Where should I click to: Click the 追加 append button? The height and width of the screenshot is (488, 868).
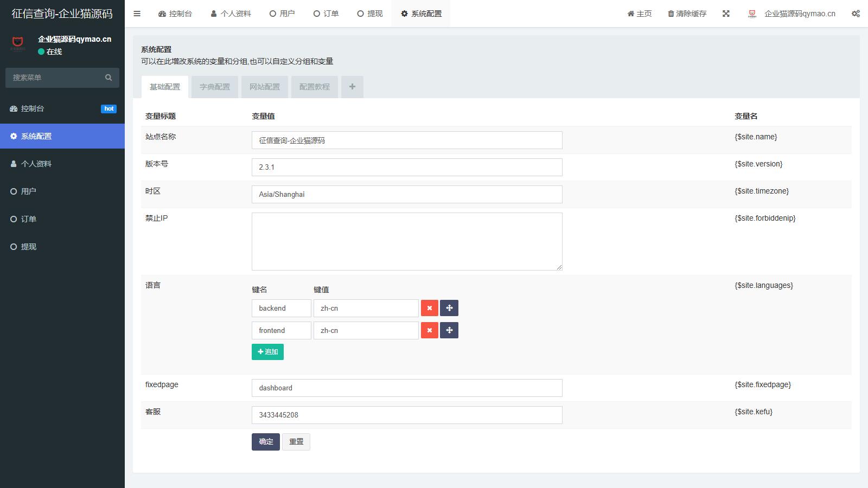[267, 352]
